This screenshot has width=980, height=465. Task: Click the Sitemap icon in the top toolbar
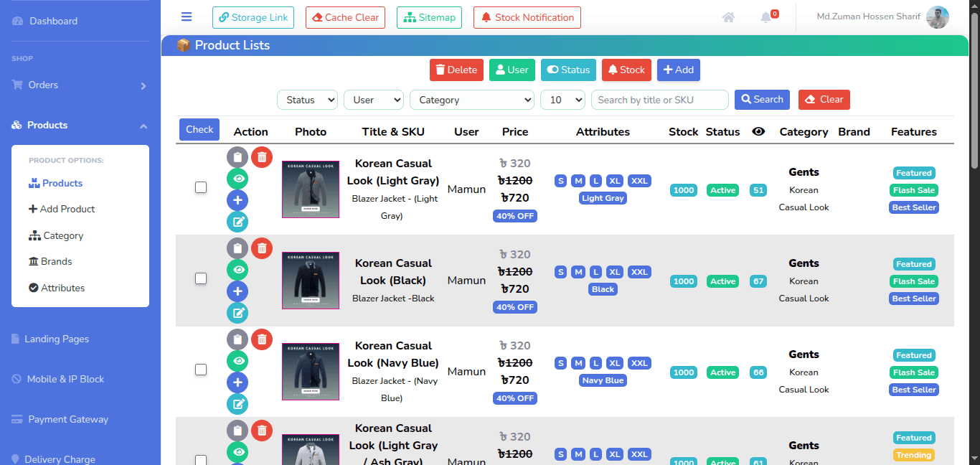point(429,17)
